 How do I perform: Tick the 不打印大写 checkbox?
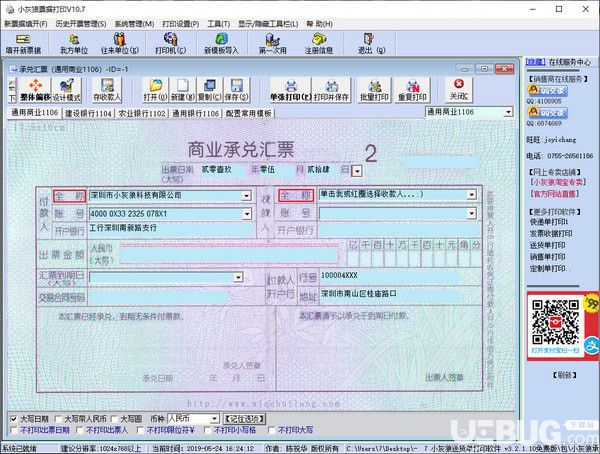tap(271, 430)
